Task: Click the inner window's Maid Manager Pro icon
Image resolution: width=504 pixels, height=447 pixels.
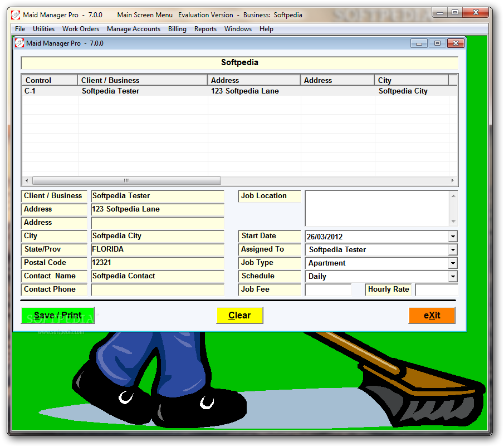Action: click(19, 43)
